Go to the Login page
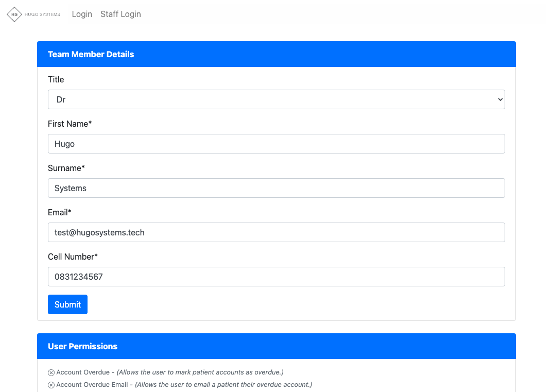 (x=82, y=14)
